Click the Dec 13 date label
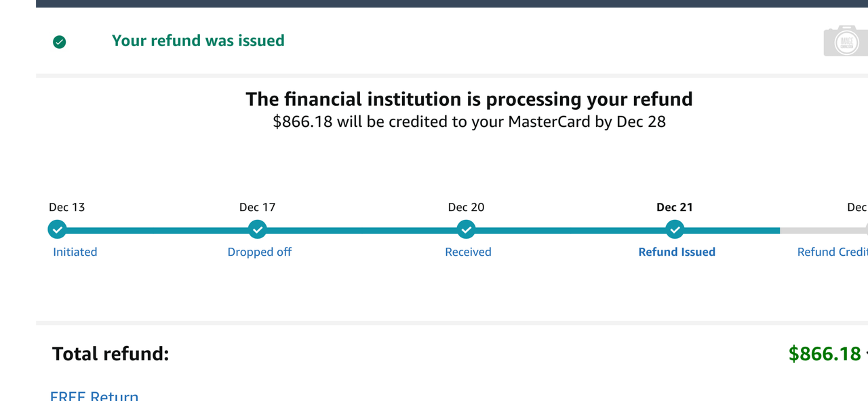The image size is (868, 401). click(67, 207)
